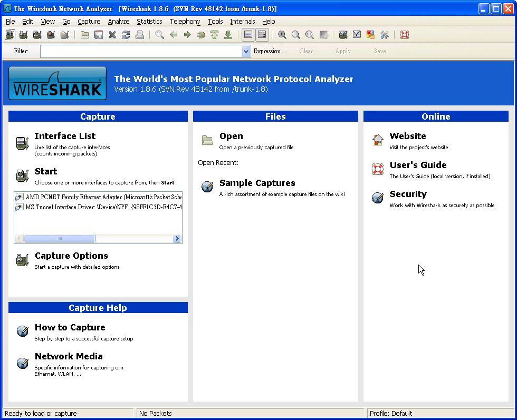
Task: Click the Clear filter button
Action: coord(306,51)
